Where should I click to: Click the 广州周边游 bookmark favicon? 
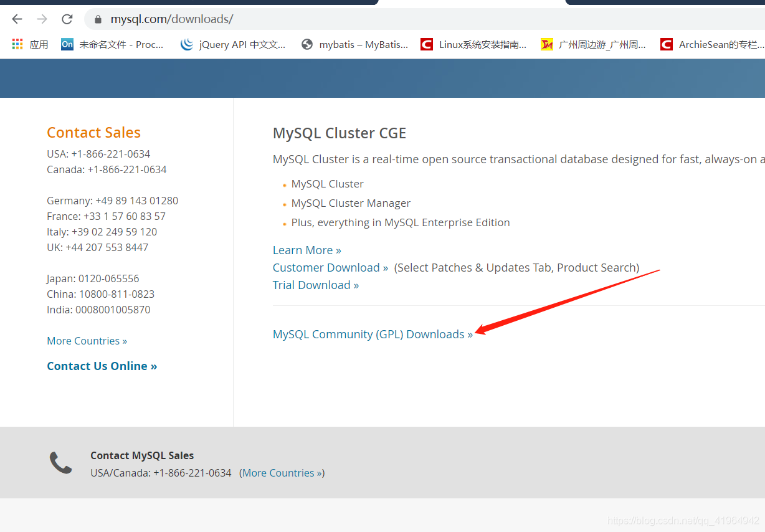click(547, 44)
